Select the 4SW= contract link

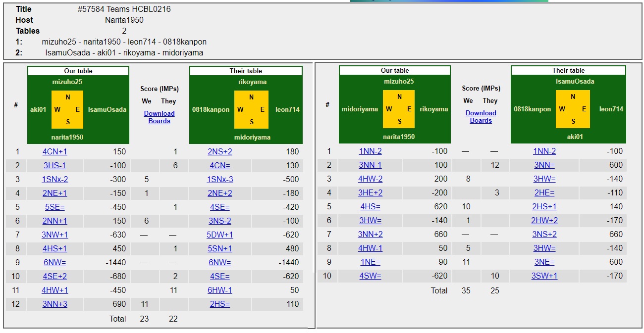coord(370,276)
